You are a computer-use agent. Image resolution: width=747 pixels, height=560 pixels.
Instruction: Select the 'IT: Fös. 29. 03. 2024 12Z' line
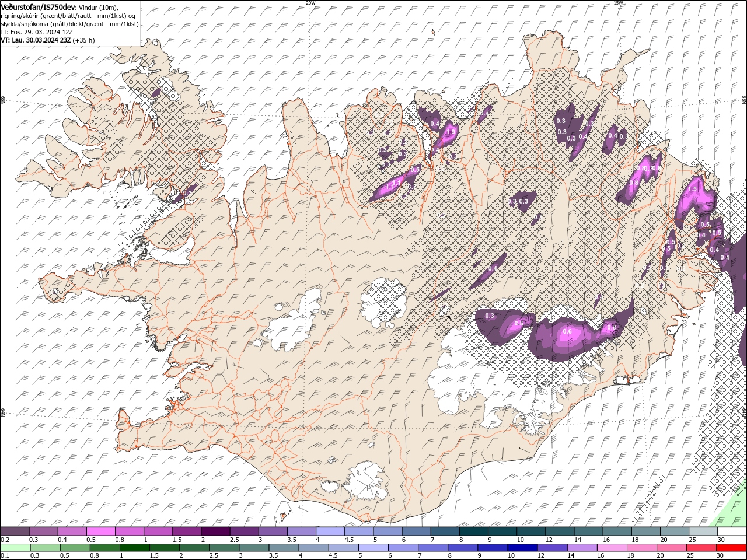(37, 32)
